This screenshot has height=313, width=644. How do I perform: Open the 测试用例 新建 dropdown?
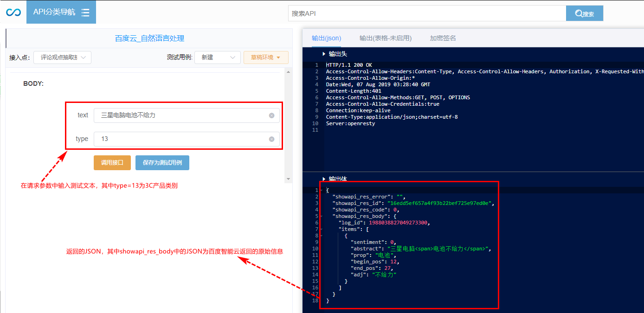[x=218, y=57]
